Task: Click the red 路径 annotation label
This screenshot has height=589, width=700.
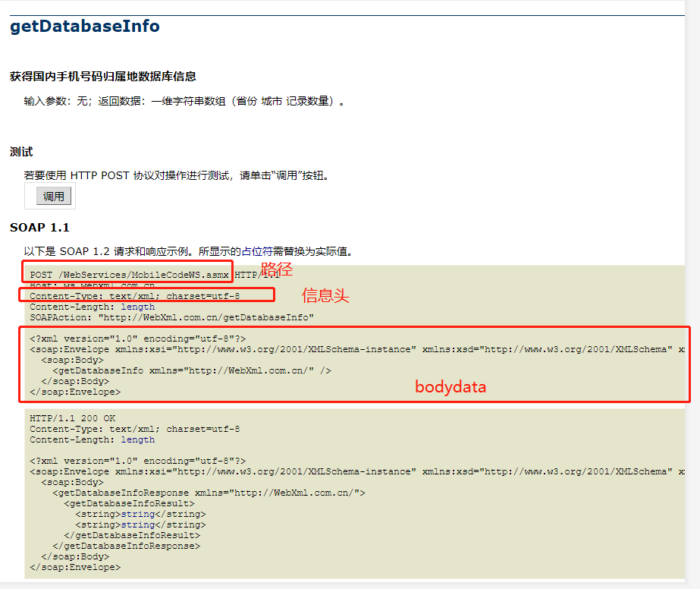Action: click(277, 269)
